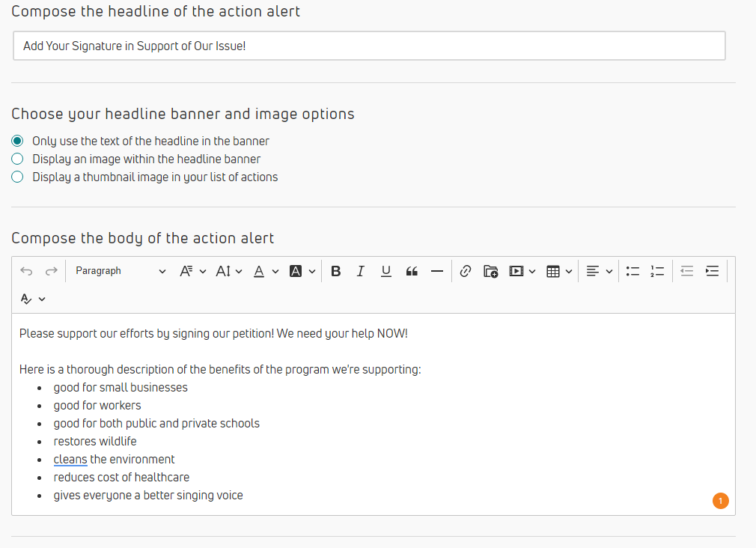Open the file manager insert icon

point(491,271)
